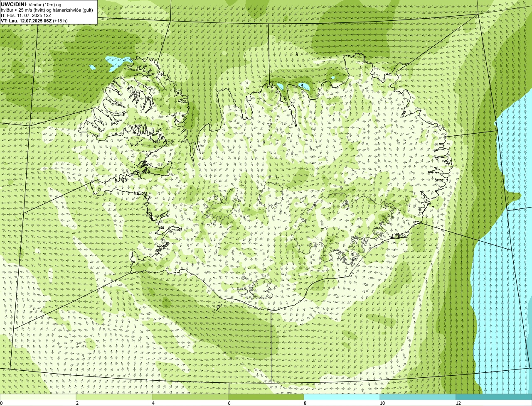Select the above 12 m/s dark teal legend color
The width and height of the screenshot is (532, 406).
494,397
